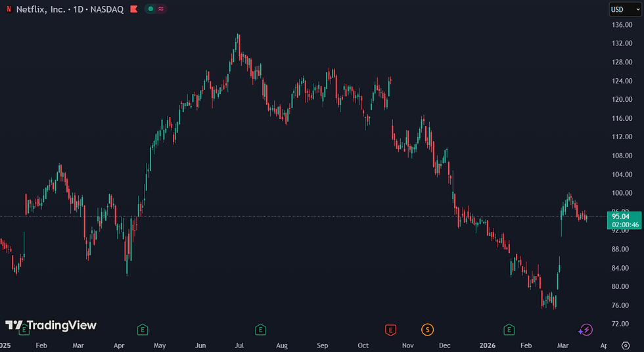
Task: Click the 1D interval in the title
Action: coord(78,9)
